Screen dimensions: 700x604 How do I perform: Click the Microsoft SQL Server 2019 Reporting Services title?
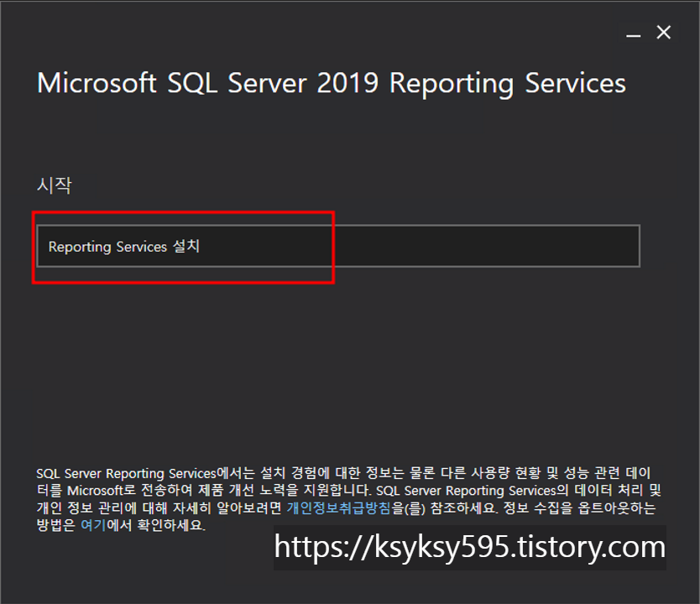331,83
